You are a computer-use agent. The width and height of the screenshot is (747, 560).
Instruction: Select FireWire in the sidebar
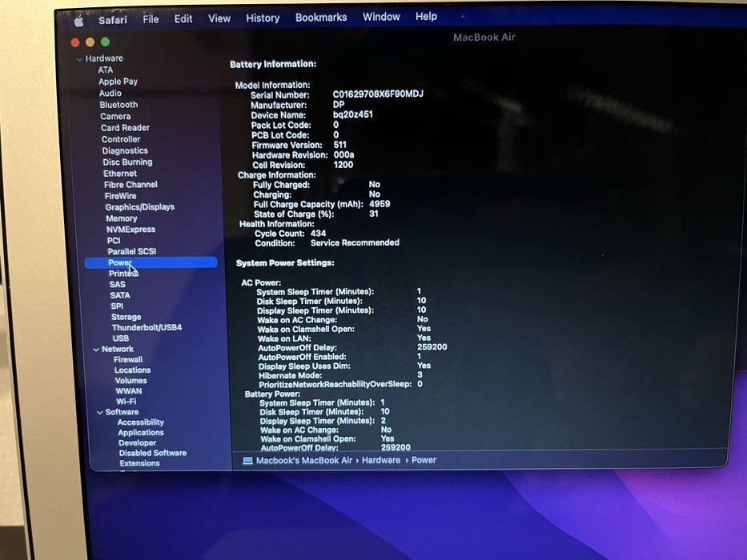pyautogui.click(x=121, y=196)
